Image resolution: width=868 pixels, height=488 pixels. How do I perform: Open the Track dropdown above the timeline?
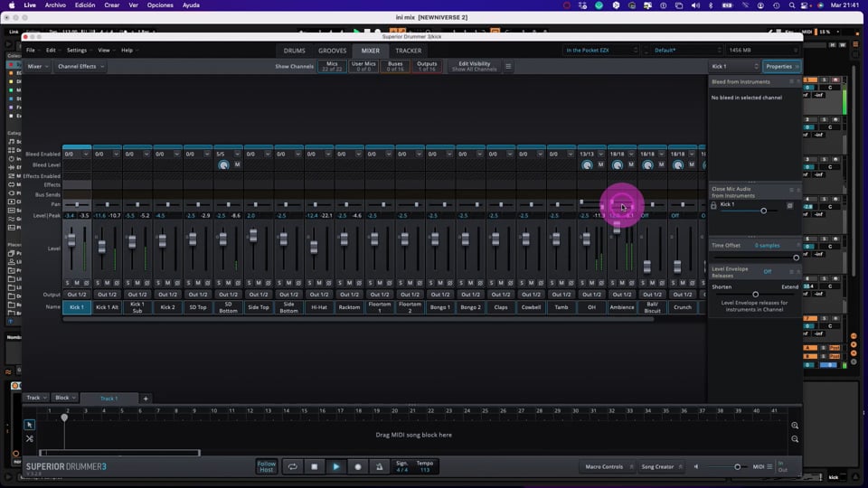click(x=36, y=398)
